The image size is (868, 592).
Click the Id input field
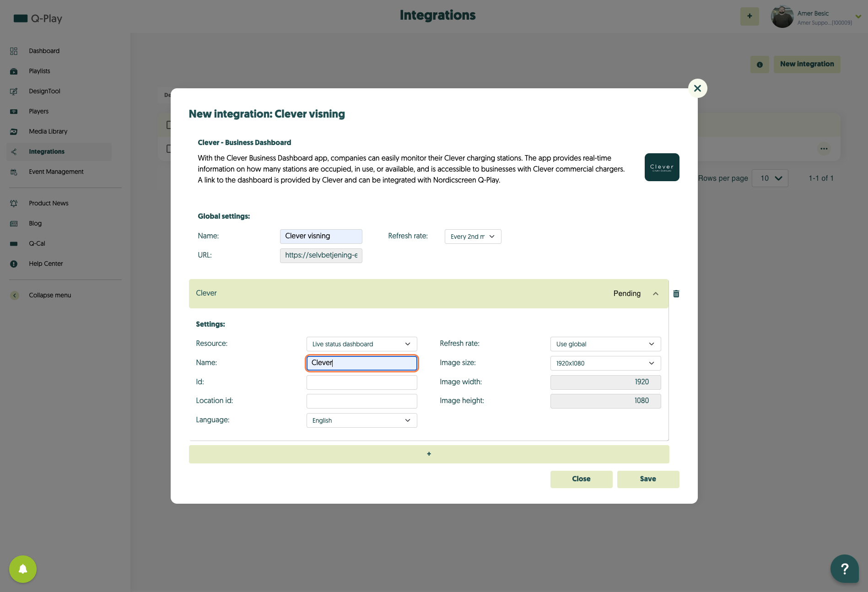point(361,382)
